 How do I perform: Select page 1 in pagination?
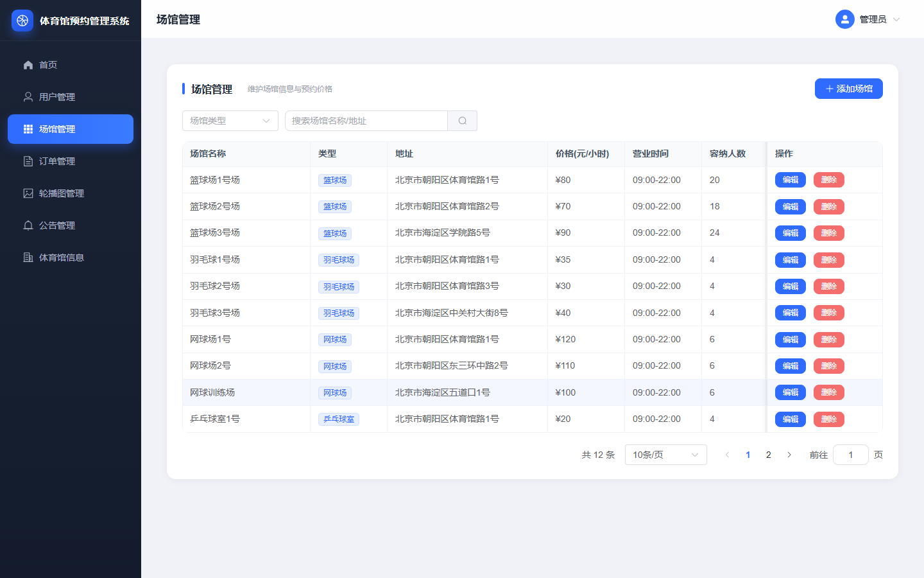click(748, 455)
